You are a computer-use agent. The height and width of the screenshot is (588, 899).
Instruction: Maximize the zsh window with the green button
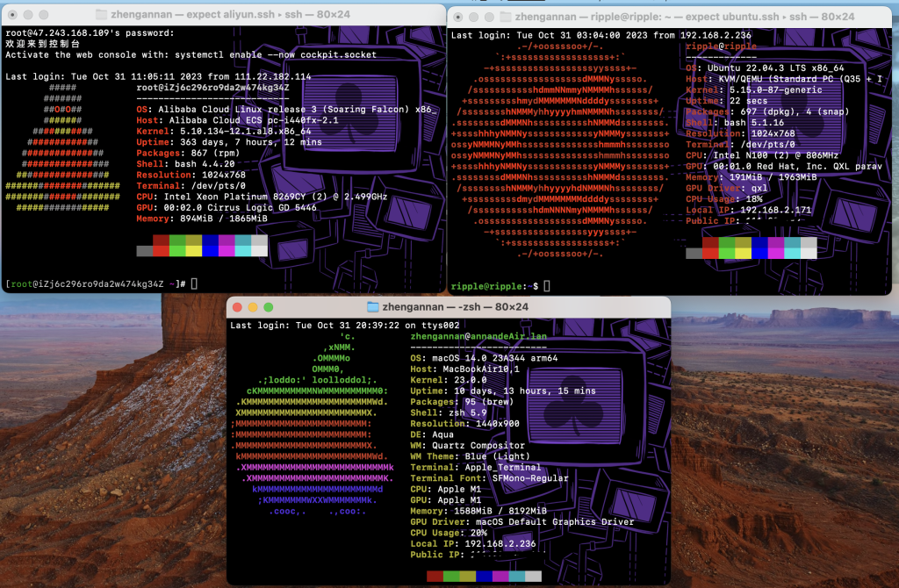click(x=268, y=307)
